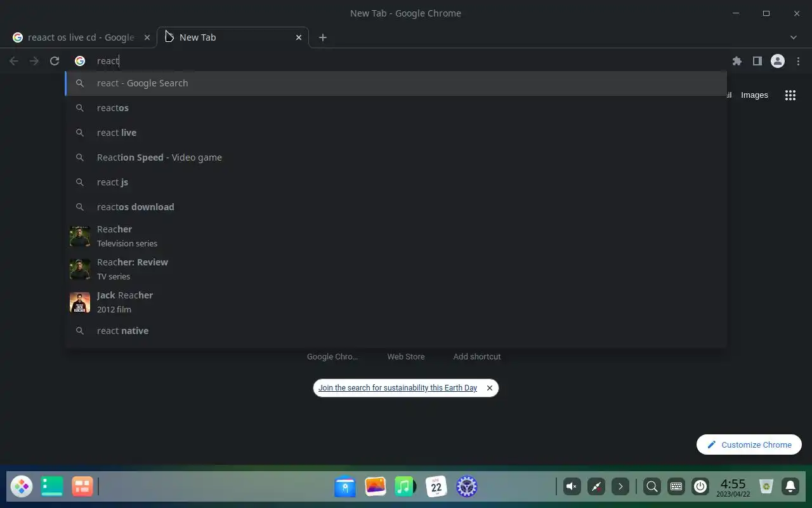812x508 pixels.
Task: Select the New Tab tab
Action: pos(233,37)
